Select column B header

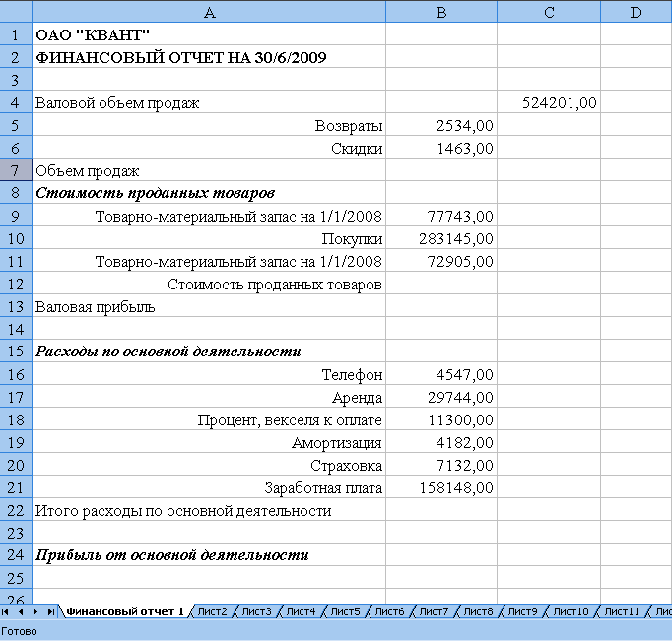[441, 12]
